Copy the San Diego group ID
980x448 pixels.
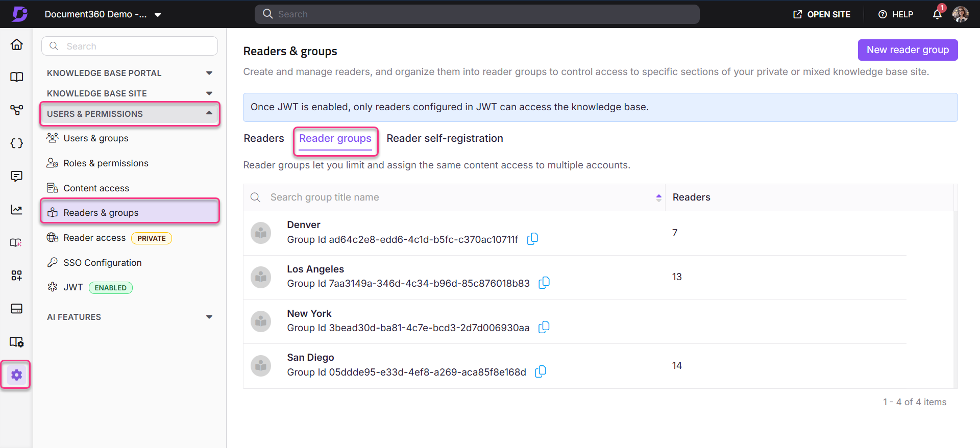click(x=541, y=371)
